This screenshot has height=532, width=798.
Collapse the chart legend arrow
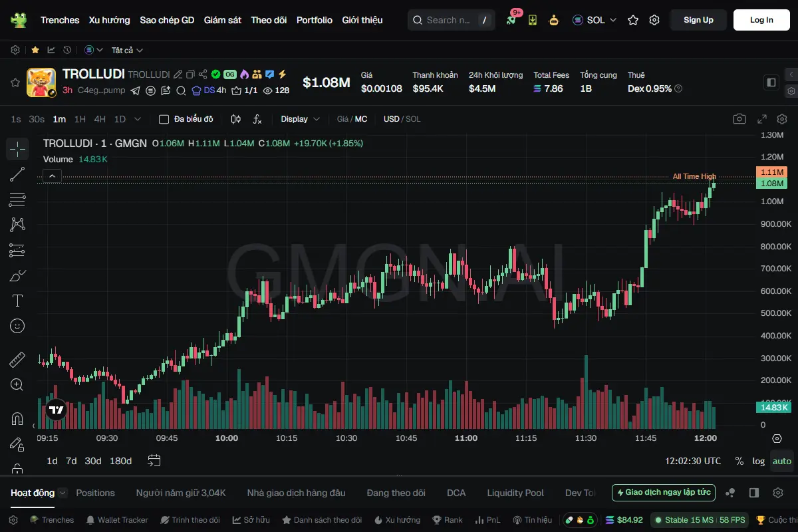(x=53, y=176)
